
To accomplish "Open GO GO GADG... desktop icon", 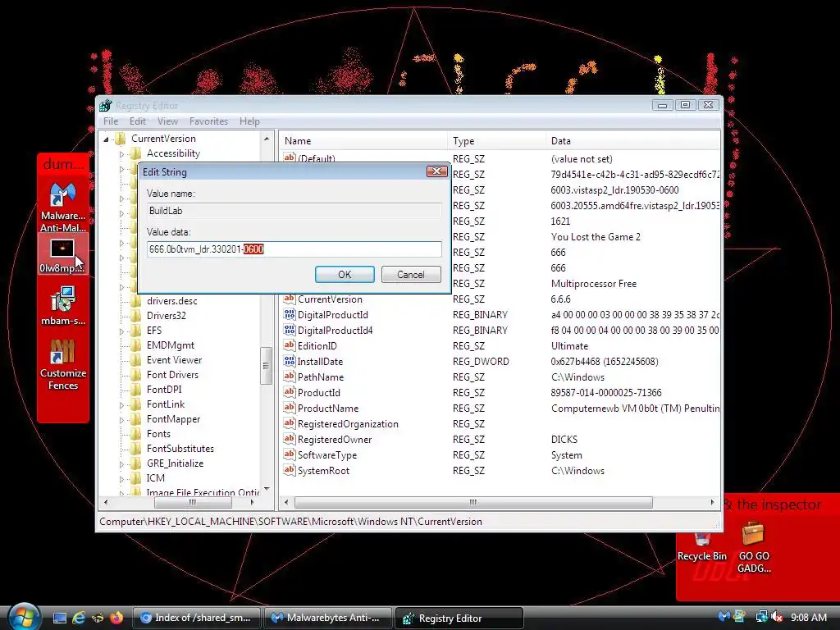I will pos(754,547).
